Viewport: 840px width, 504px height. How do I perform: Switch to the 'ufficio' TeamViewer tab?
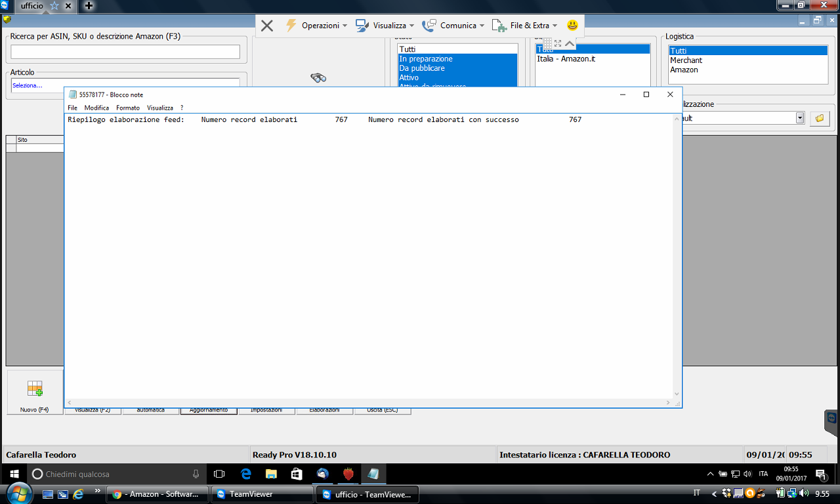click(x=31, y=6)
